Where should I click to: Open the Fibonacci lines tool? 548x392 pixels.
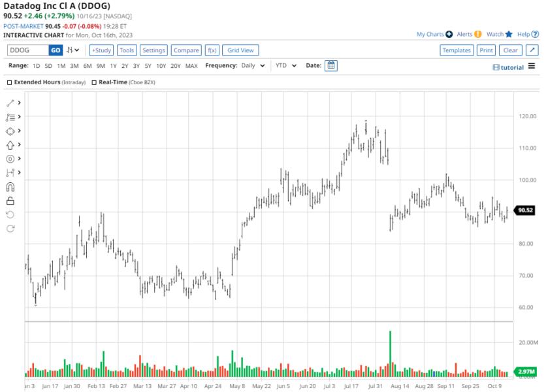pyautogui.click(x=10, y=117)
